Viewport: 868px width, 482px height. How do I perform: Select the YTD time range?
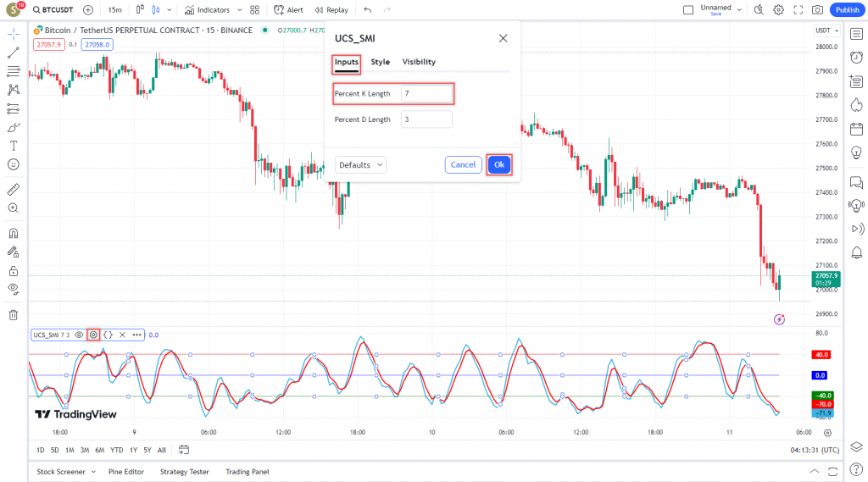116,450
